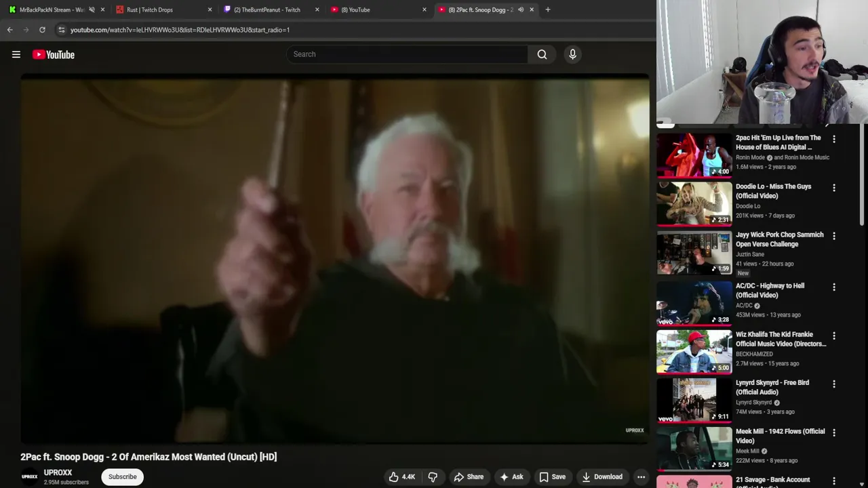Open the BECKHAMIZED channel name
This screenshot has width=868, height=488.
(754, 354)
